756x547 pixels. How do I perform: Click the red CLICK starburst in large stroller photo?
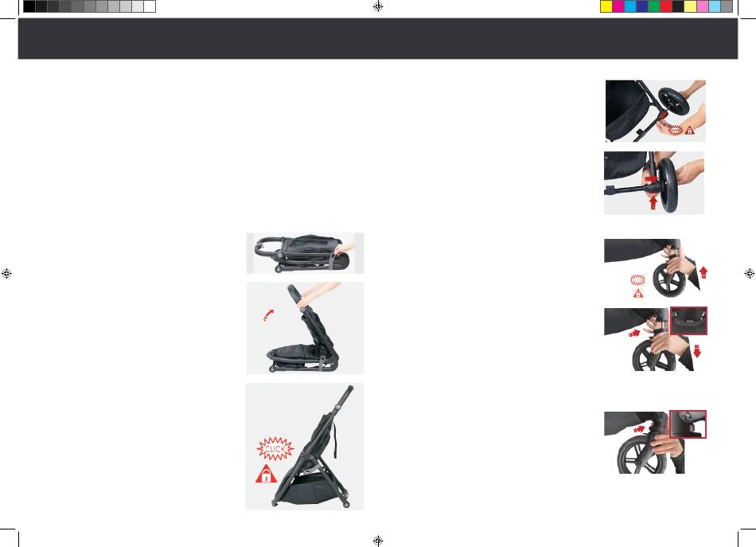(275, 449)
